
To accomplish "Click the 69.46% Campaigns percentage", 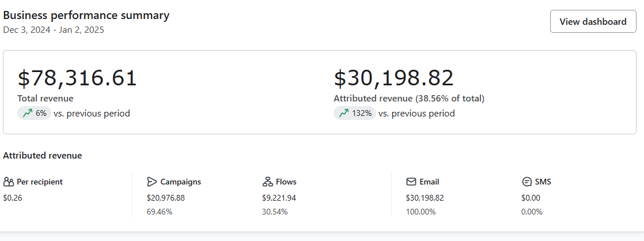I will (x=160, y=212).
